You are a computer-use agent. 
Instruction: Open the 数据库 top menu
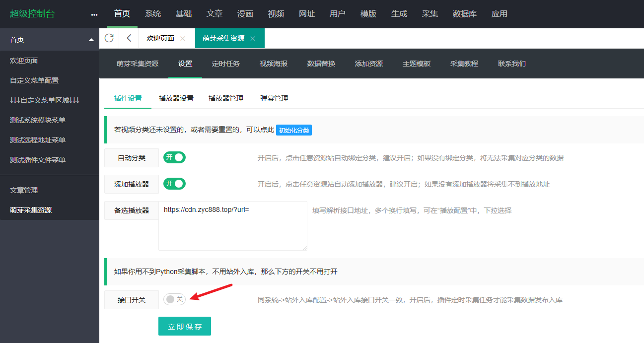pyautogui.click(x=465, y=14)
